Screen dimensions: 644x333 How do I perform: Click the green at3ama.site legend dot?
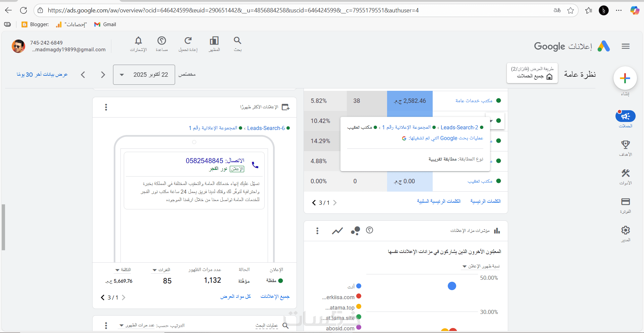(x=359, y=317)
